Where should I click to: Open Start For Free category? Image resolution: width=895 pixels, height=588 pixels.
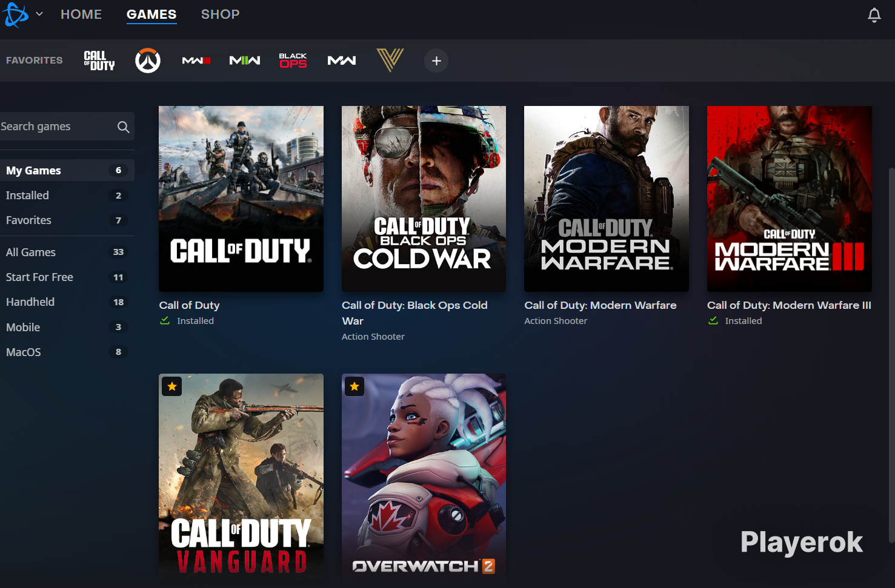(67, 277)
